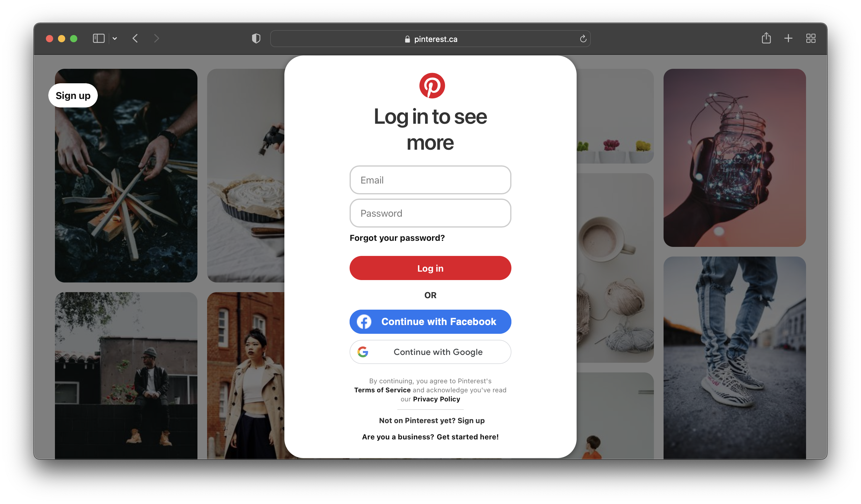
Task: Expand the browser tab list dropdown
Action: point(114,38)
